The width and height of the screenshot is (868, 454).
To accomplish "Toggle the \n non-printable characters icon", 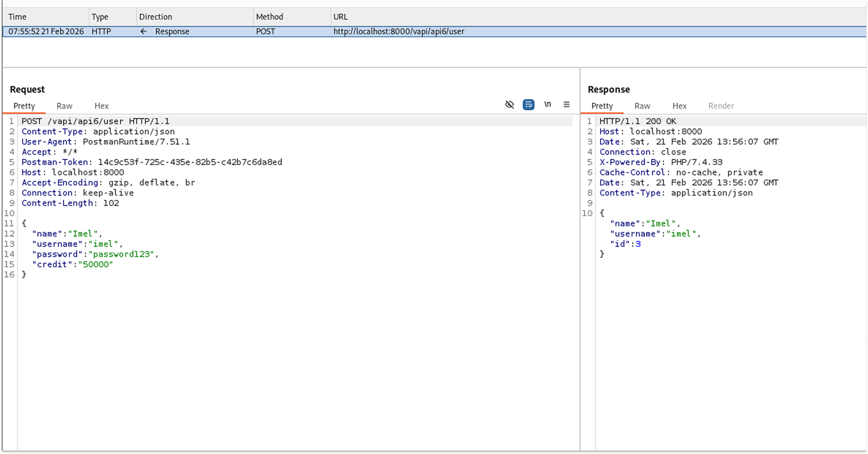I will point(547,104).
